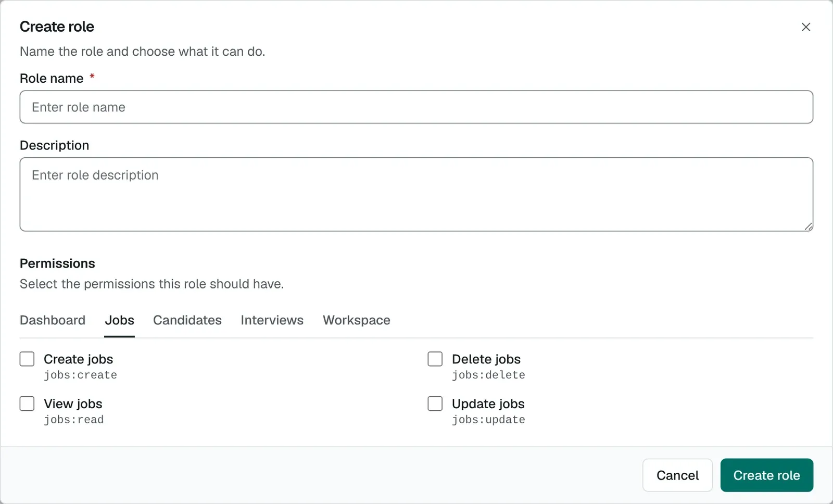Click the jobs:update permission code
Image resolution: width=833 pixels, height=504 pixels.
(x=488, y=420)
